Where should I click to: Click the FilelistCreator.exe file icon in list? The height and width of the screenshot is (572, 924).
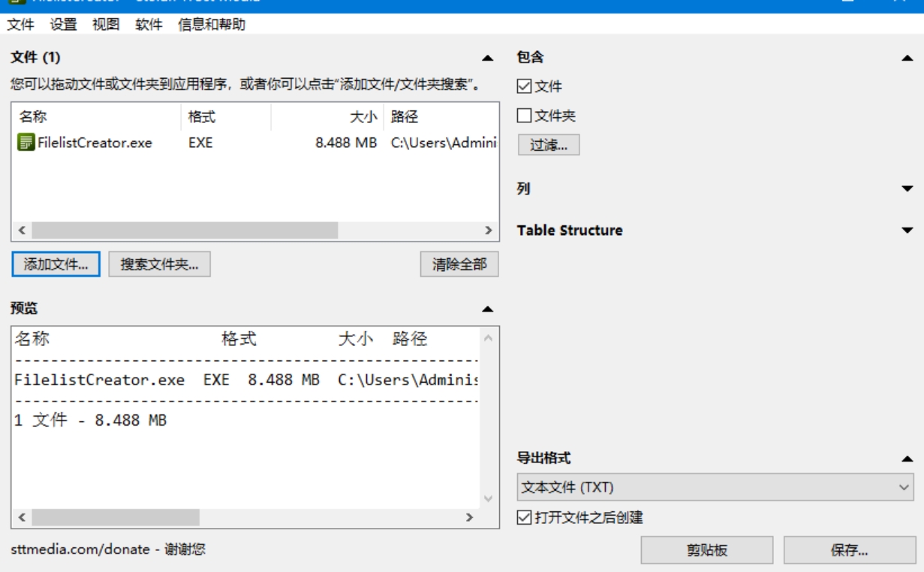26,142
